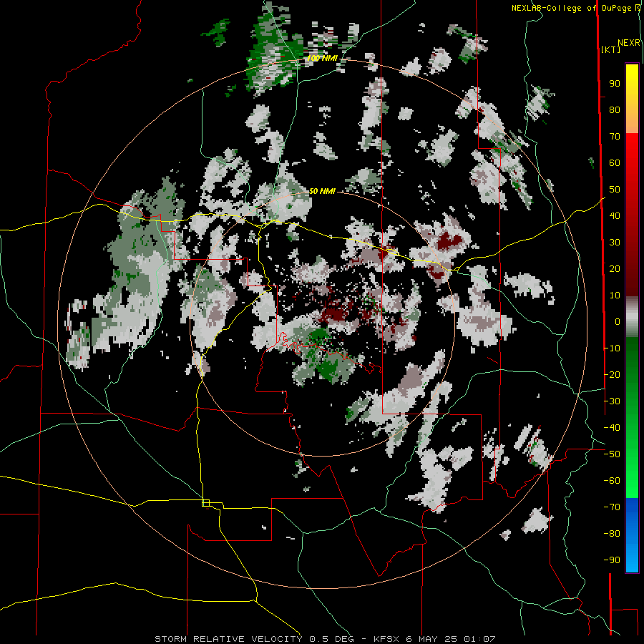Click the -20 scale label
The height and width of the screenshot is (644, 644).
coord(612,374)
